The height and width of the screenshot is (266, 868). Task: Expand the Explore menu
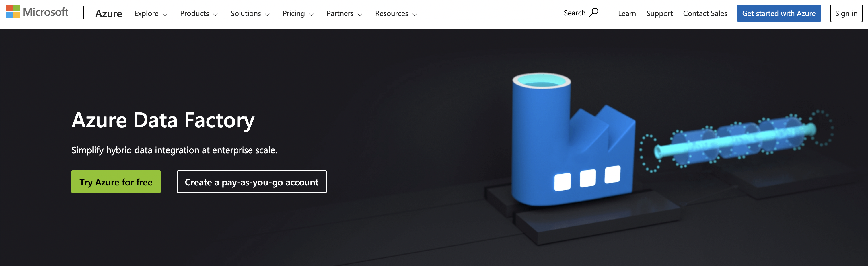tap(151, 13)
